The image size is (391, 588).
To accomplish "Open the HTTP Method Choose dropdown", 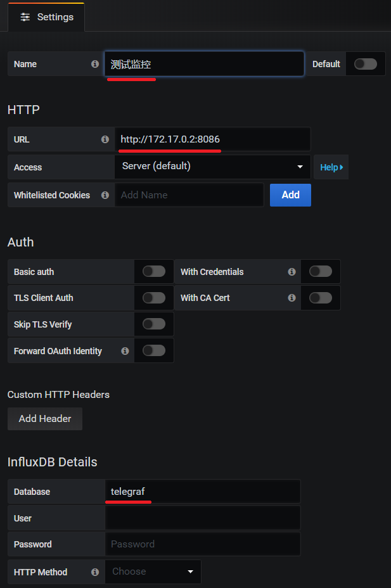I will click(x=153, y=572).
